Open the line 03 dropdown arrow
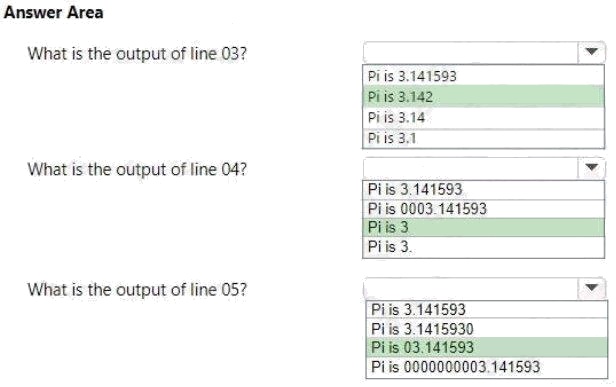The width and height of the screenshot is (616, 387). tap(591, 52)
